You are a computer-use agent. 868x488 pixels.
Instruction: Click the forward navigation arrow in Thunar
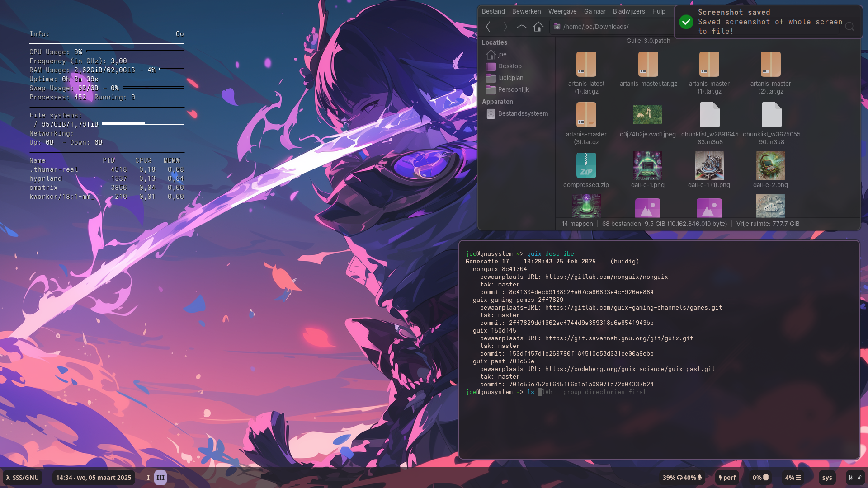point(505,27)
